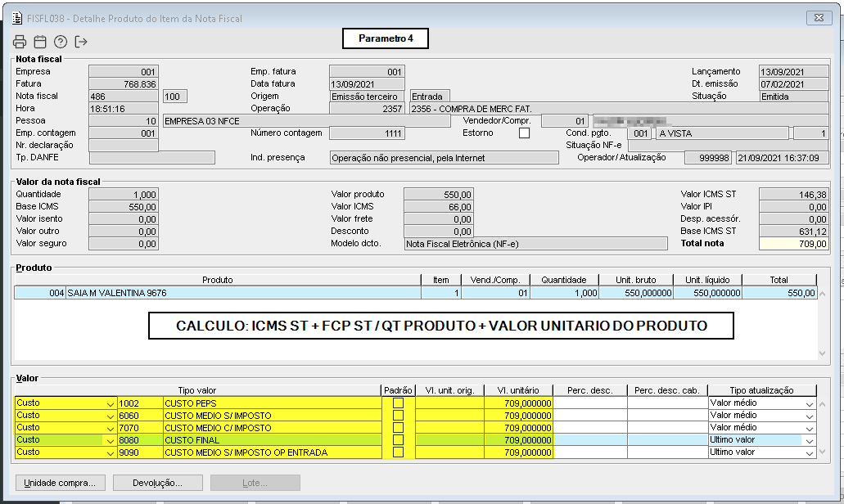The width and height of the screenshot is (844, 504).
Task: Click the Cond. pgto. field A VISTA
Action: coord(723,133)
